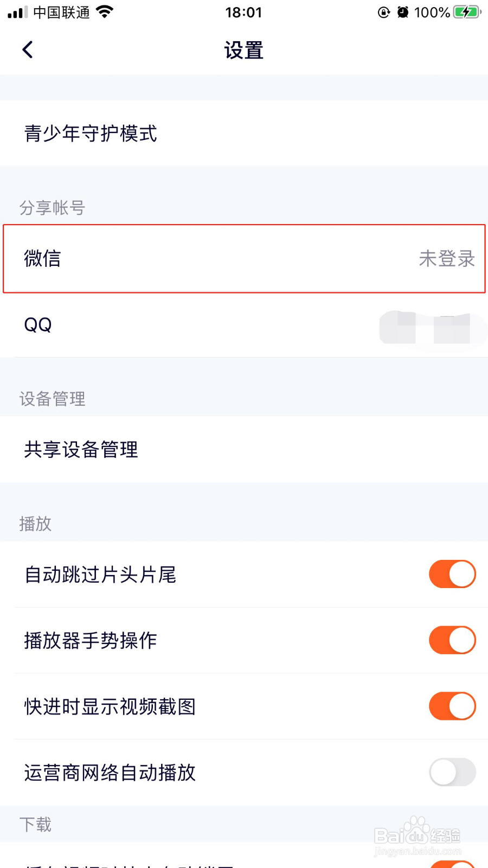Tap the cellular signal bars icon
488x868 pixels.
coord(17,12)
